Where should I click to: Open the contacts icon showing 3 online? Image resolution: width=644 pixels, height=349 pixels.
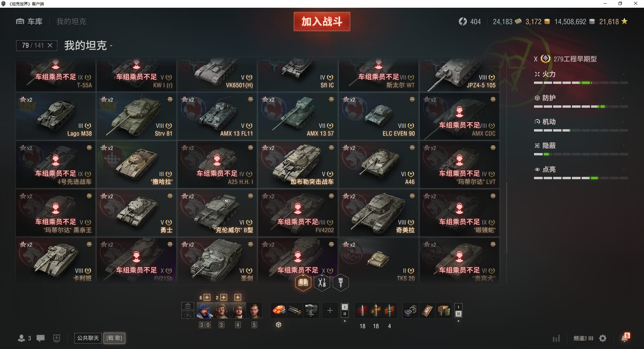24,338
